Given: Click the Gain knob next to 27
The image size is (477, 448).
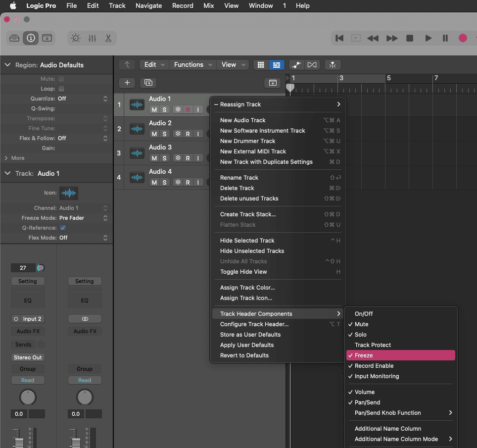Looking at the screenshot, I should tap(41, 268).
